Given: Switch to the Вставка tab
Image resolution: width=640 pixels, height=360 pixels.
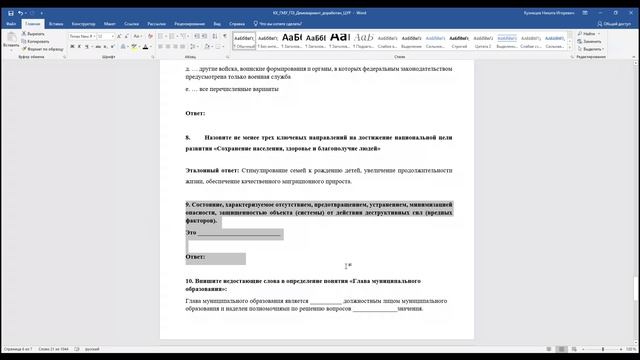Looking at the screenshot, I should pyautogui.click(x=56, y=24).
